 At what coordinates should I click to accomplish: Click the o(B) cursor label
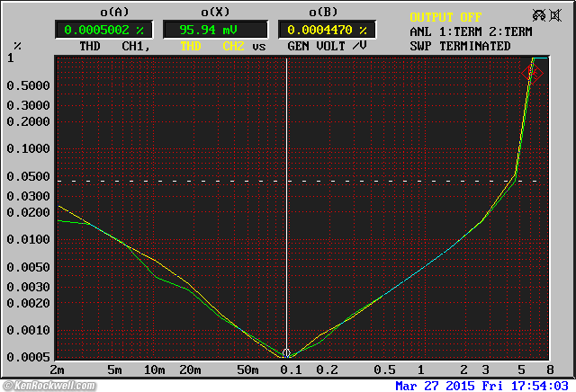pyautogui.click(x=325, y=13)
